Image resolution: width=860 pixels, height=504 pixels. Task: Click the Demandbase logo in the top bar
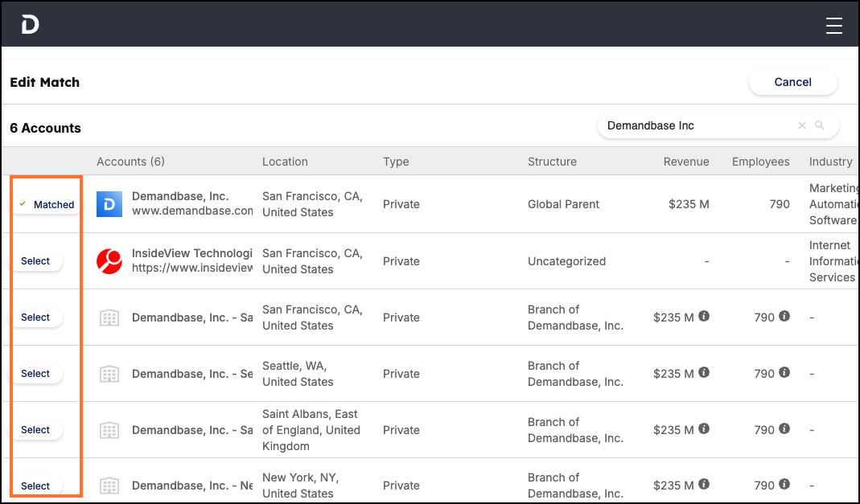pyautogui.click(x=30, y=25)
